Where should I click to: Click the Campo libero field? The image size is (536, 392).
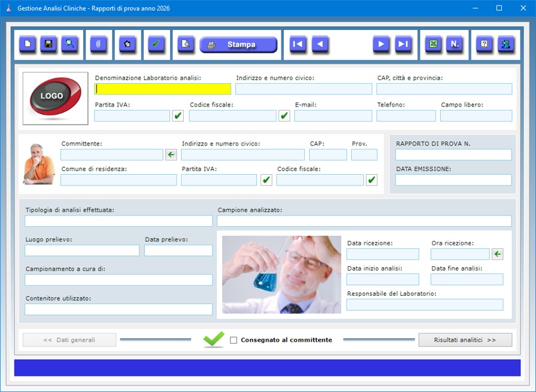pos(476,116)
